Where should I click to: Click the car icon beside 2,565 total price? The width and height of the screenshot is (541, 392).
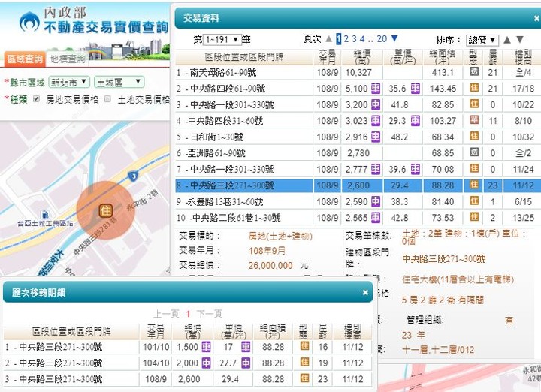tap(376, 218)
